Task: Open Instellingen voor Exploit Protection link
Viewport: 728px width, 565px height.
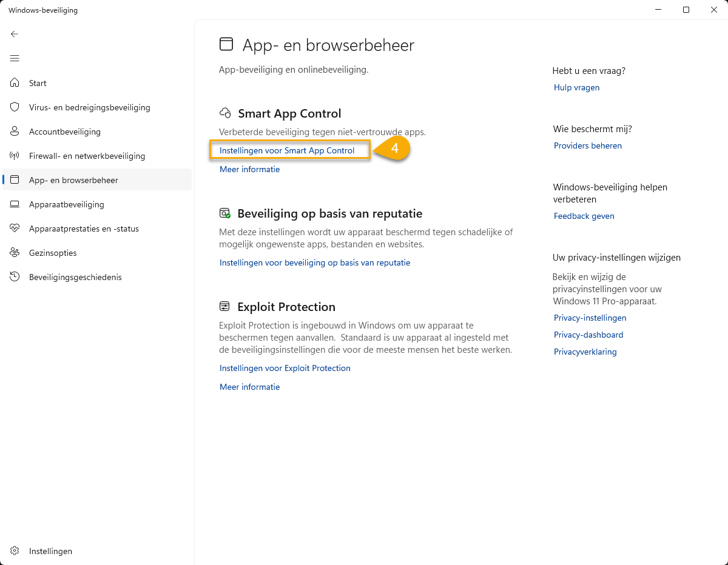Action: pos(285,368)
